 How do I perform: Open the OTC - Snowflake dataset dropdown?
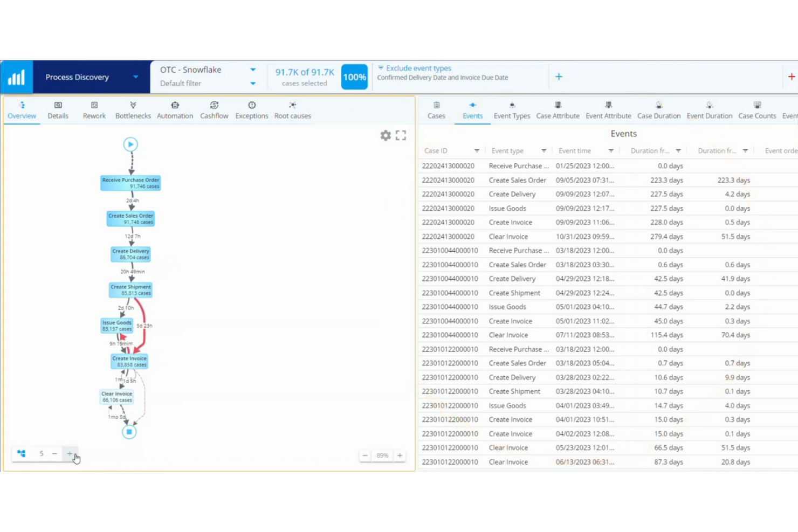click(252, 70)
